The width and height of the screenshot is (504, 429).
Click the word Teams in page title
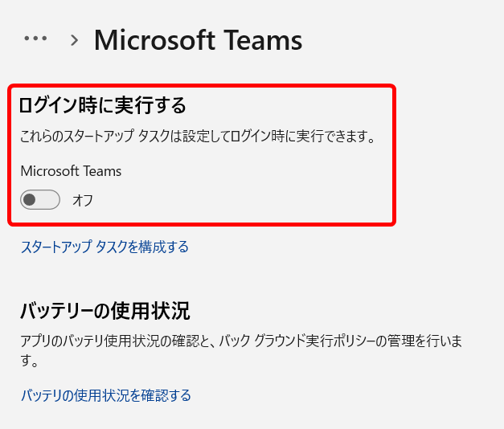263,40
